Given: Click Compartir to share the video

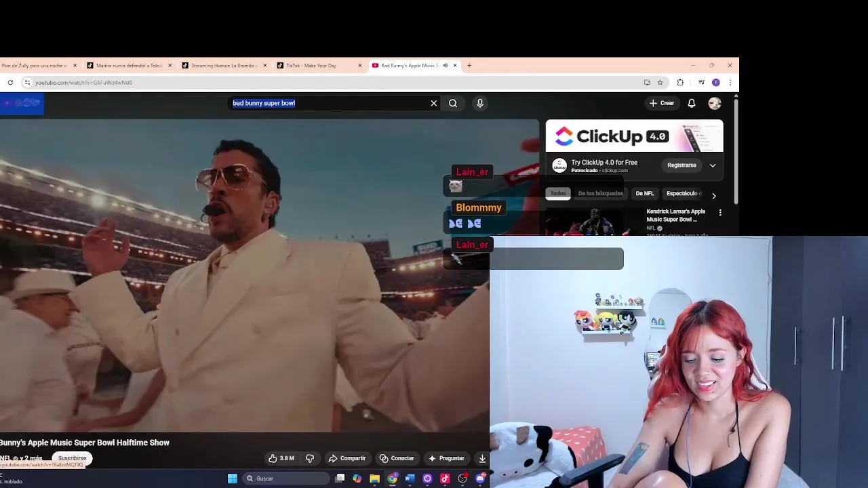Looking at the screenshot, I should point(347,458).
